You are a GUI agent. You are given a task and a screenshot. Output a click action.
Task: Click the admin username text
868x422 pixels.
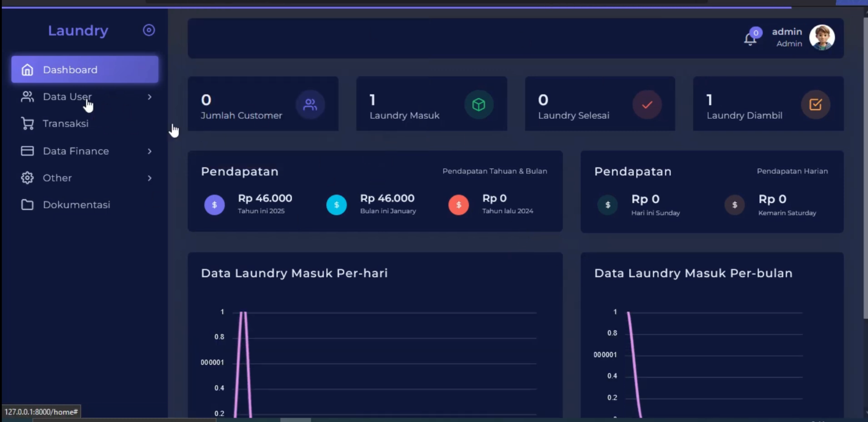787,32
